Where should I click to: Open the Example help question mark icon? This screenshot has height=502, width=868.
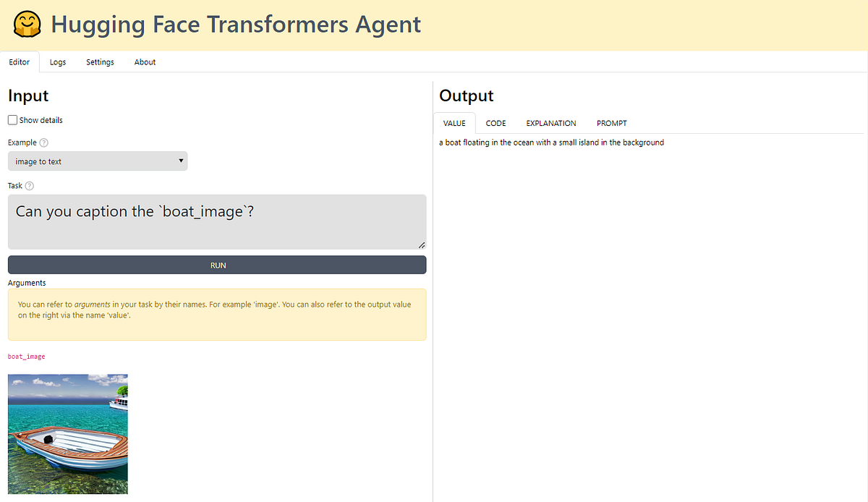point(42,142)
